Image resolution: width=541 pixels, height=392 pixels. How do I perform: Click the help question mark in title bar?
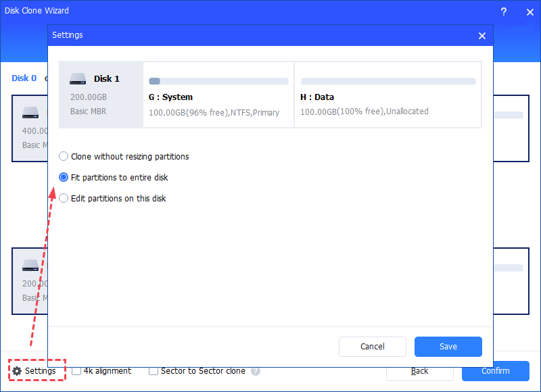point(503,11)
